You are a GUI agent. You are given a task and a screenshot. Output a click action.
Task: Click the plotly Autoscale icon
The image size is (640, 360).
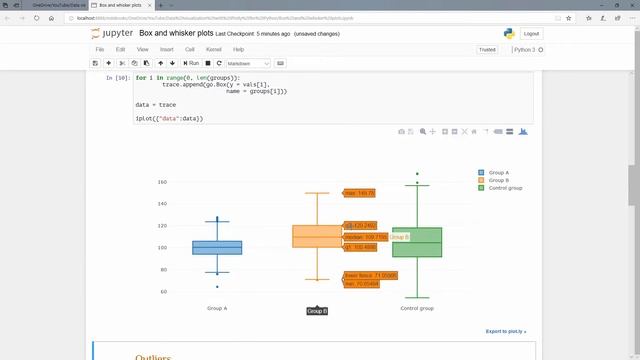point(464,131)
